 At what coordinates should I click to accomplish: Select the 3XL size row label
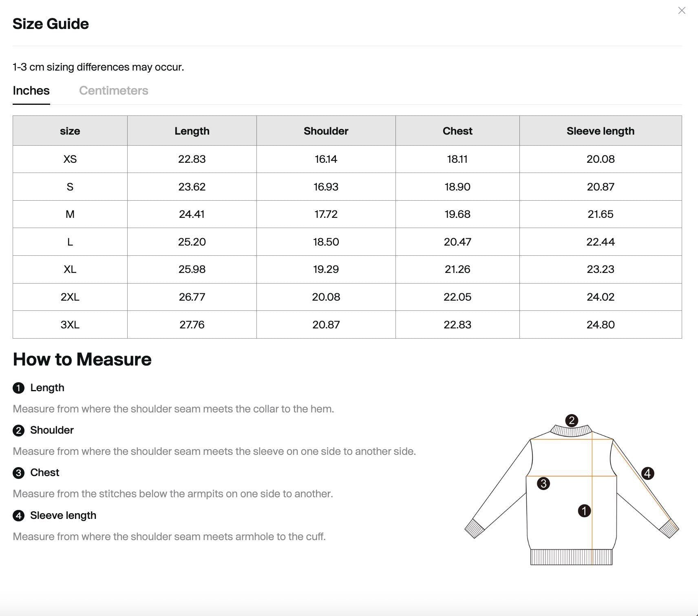pyautogui.click(x=70, y=325)
